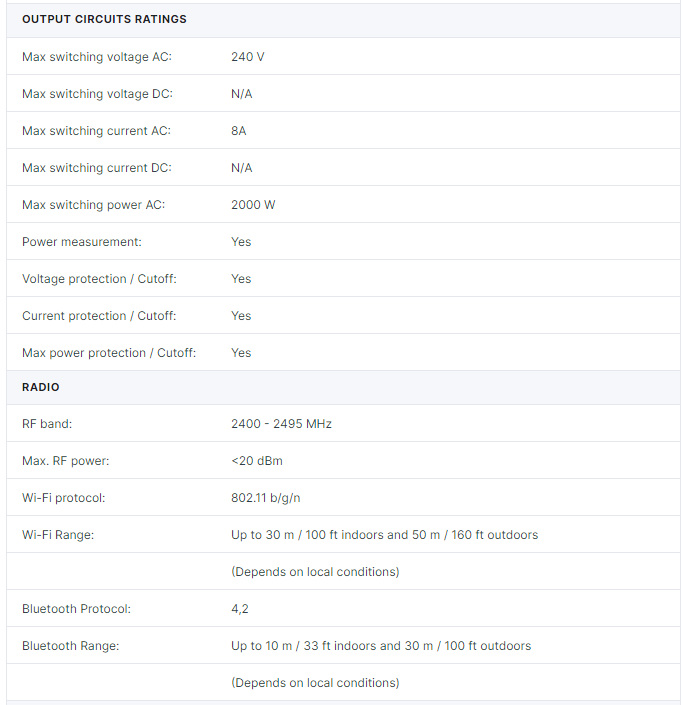This screenshot has height=705, width=687.
Task: Click the Voltage protection / Cutoff label
Action: coord(99,279)
